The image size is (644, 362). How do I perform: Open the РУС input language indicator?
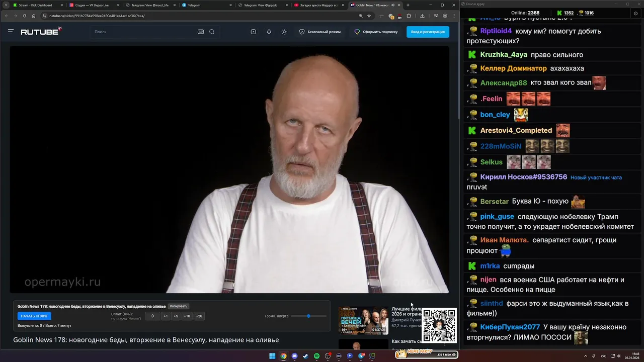pos(603,356)
